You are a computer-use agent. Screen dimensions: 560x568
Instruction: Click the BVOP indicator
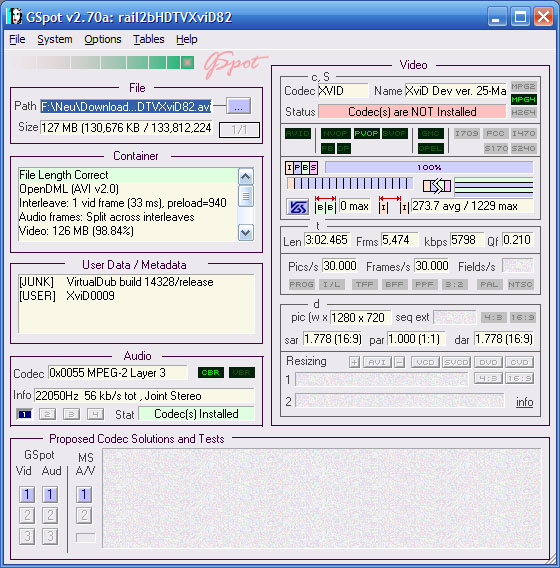point(395,134)
